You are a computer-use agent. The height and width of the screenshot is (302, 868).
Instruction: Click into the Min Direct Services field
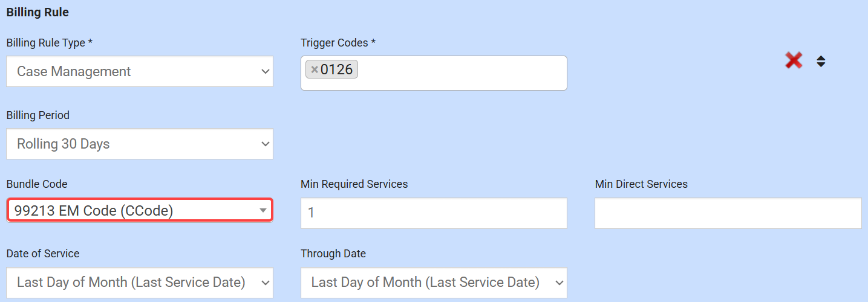[728, 213]
